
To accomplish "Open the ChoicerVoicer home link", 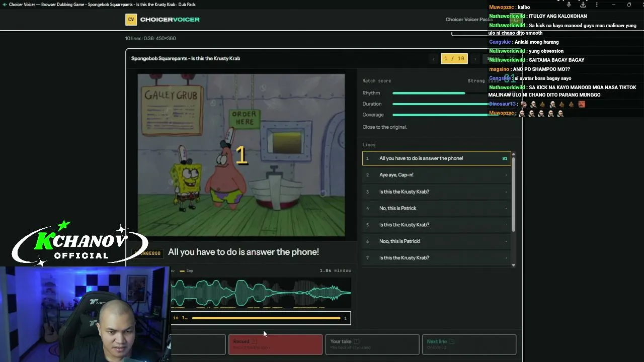I will (x=170, y=20).
